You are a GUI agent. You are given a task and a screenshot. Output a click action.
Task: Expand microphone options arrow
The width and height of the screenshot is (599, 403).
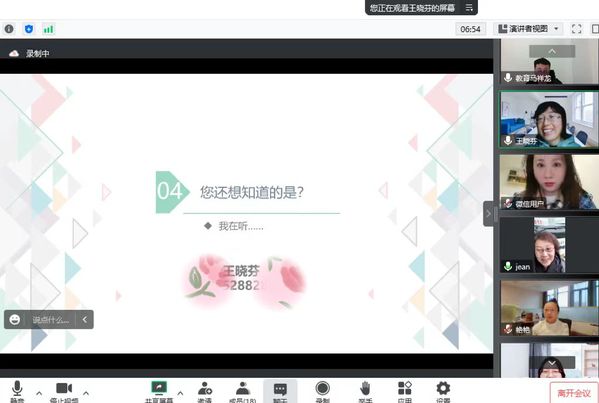(x=39, y=393)
